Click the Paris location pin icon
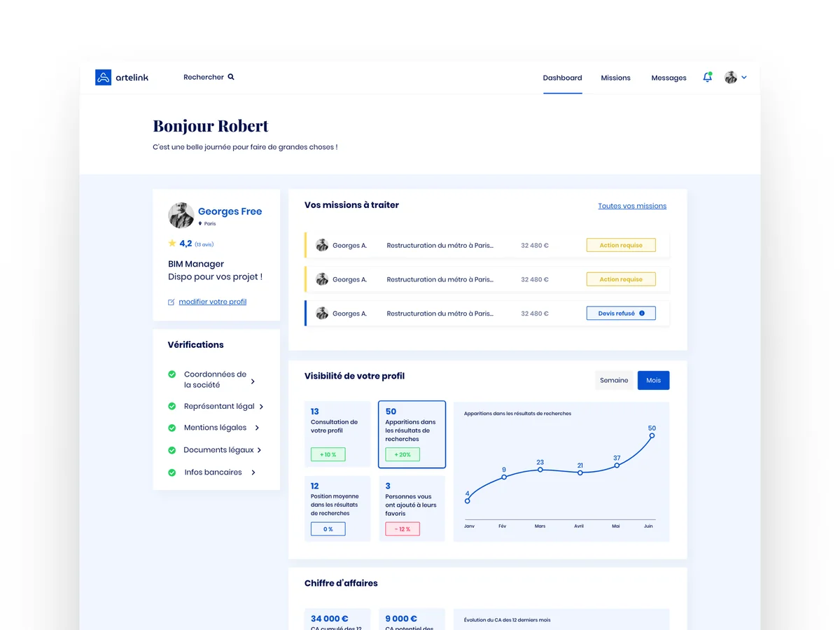Viewport: 840px width, 630px height. (x=200, y=224)
